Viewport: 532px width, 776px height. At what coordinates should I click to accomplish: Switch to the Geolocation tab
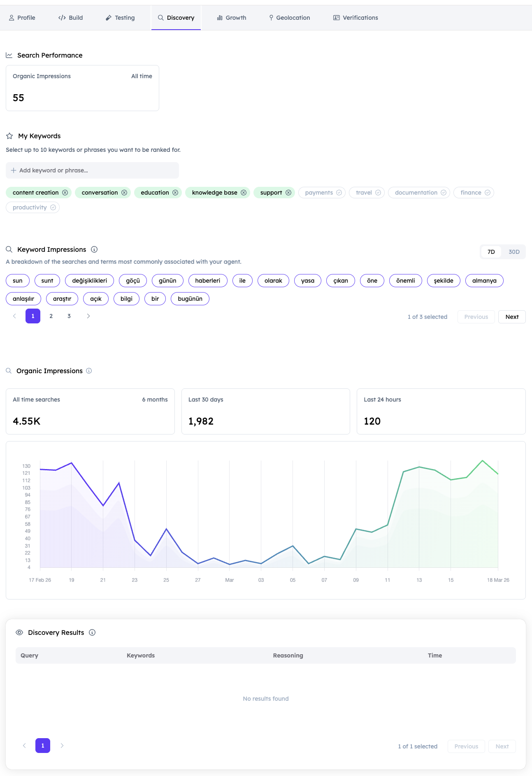point(289,18)
